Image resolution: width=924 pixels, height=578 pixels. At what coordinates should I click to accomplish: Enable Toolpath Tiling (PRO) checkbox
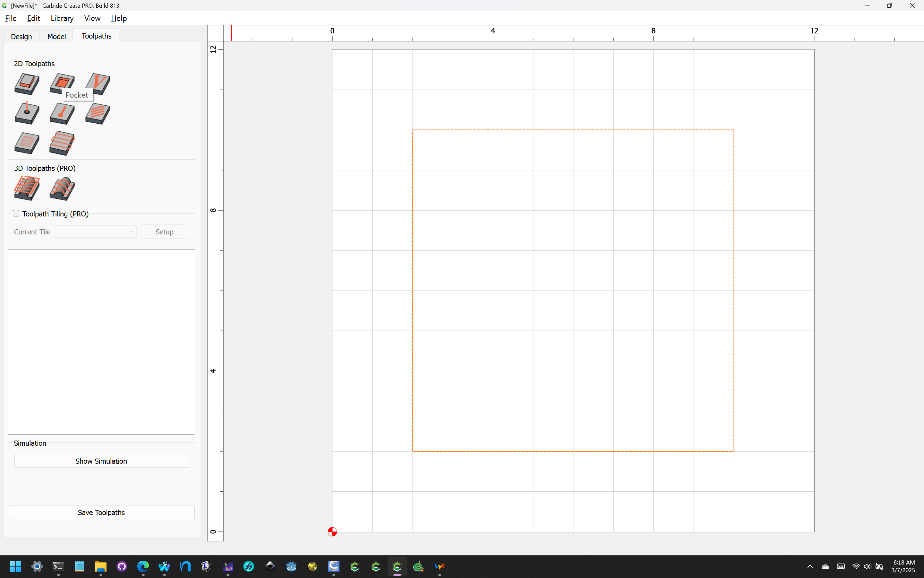coord(16,213)
